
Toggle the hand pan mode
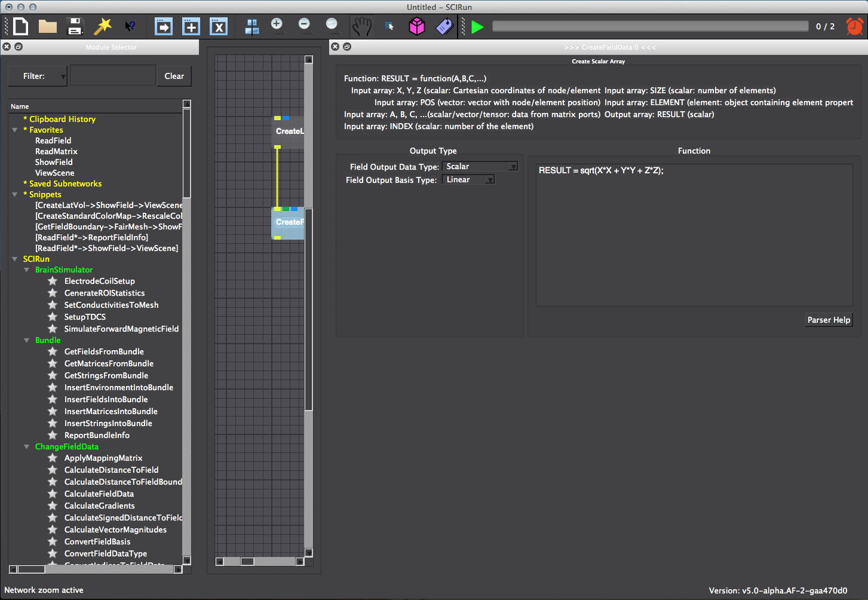pyautogui.click(x=361, y=26)
